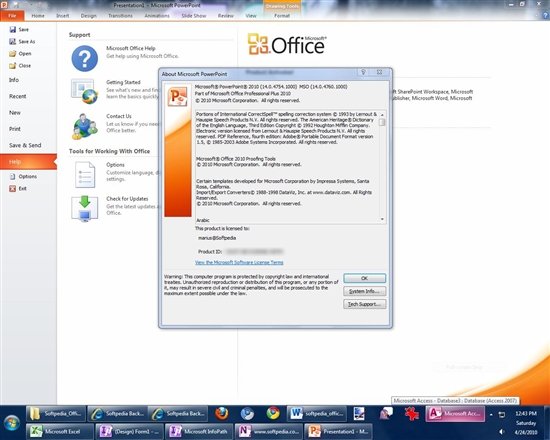This screenshot has width=550, height=440.
Task: Click the Open folder icon
Action: click(x=13, y=53)
